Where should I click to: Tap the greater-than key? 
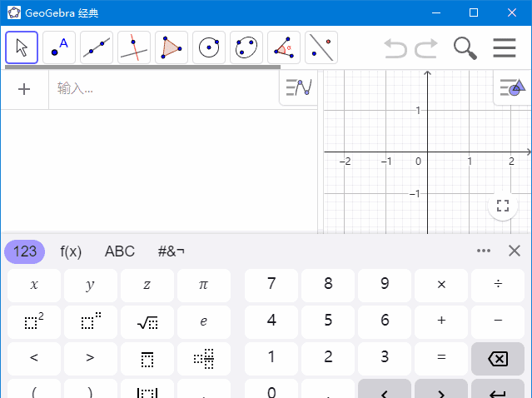[x=91, y=359]
